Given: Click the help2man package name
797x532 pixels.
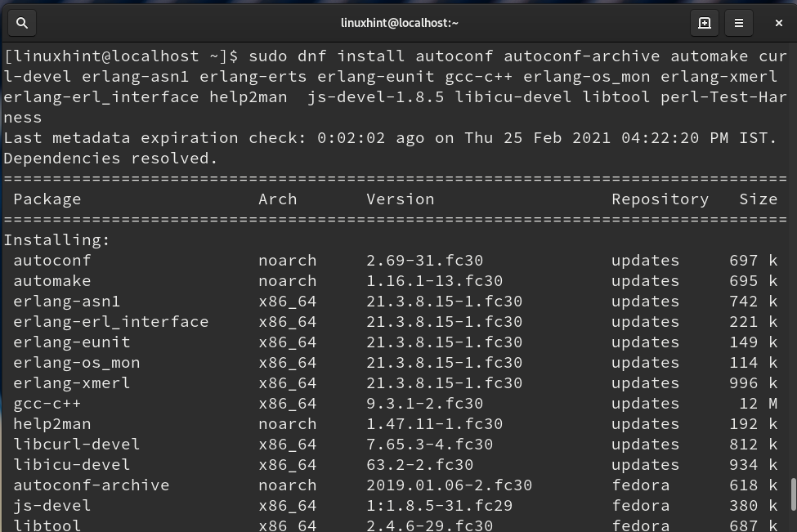Looking at the screenshot, I should [52, 423].
